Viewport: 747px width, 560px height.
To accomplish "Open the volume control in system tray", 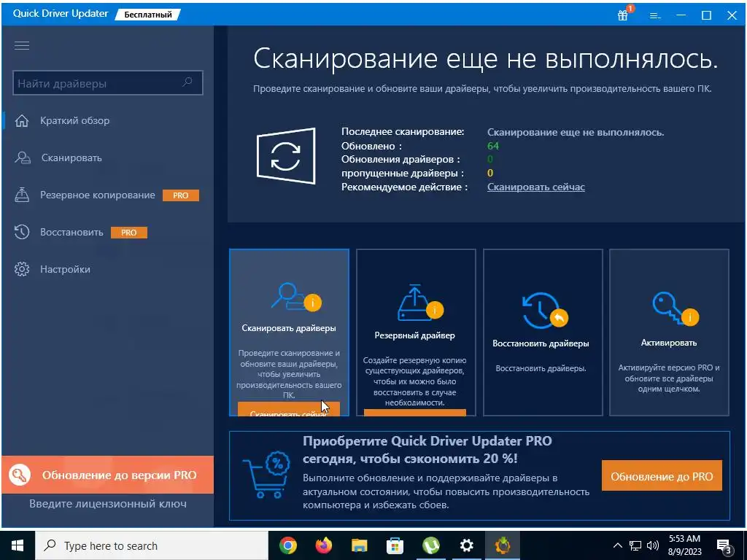I will (653, 545).
